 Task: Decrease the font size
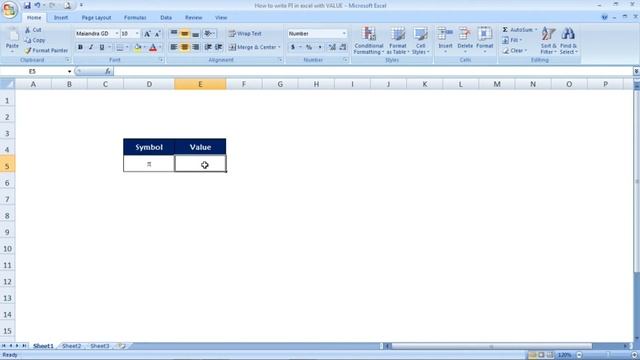158,34
